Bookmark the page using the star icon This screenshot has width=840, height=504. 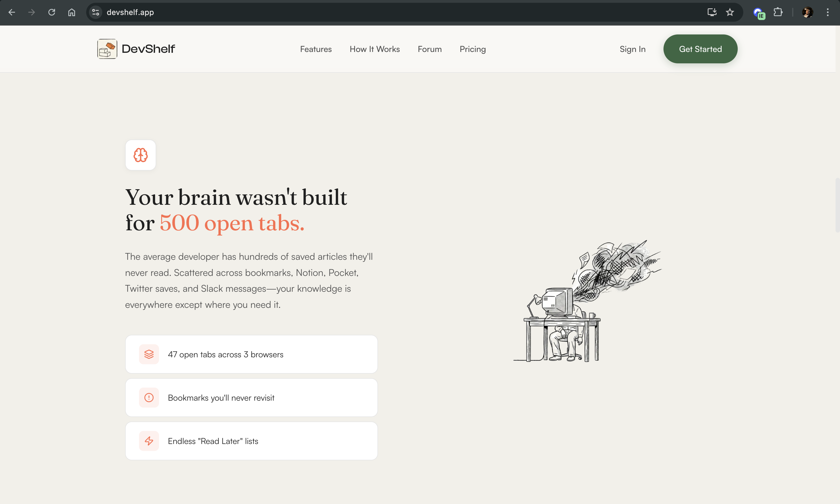tap(730, 12)
